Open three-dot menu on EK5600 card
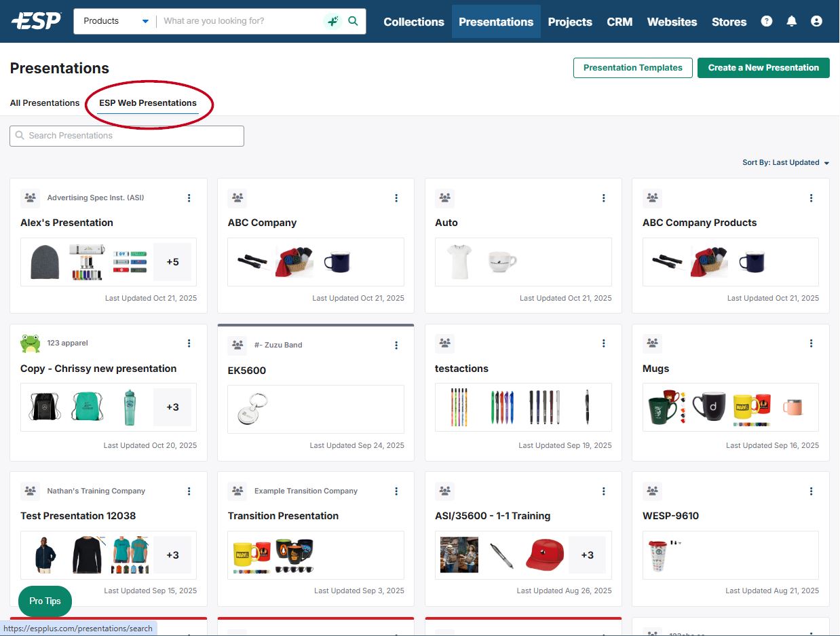Image resolution: width=840 pixels, height=636 pixels. pos(396,345)
